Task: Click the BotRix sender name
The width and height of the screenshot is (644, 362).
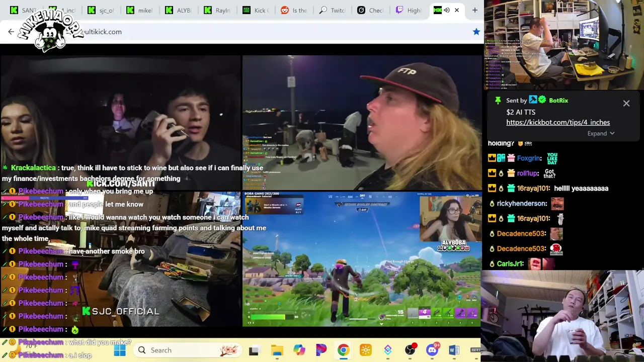Action: pyautogui.click(x=558, y=101)
